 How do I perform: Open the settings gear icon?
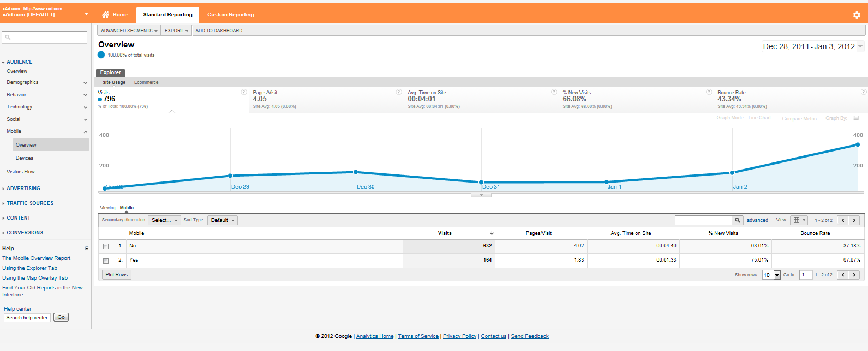[x=856, y=15]
